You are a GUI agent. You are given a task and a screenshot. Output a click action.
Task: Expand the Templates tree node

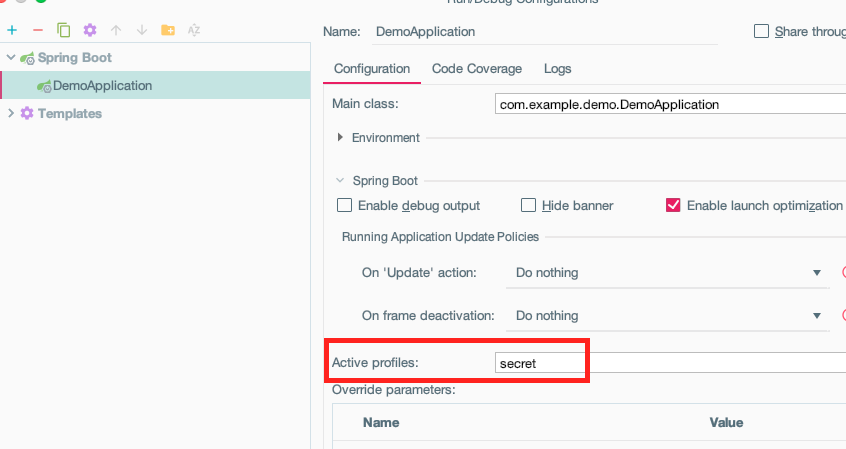(11, 113)
